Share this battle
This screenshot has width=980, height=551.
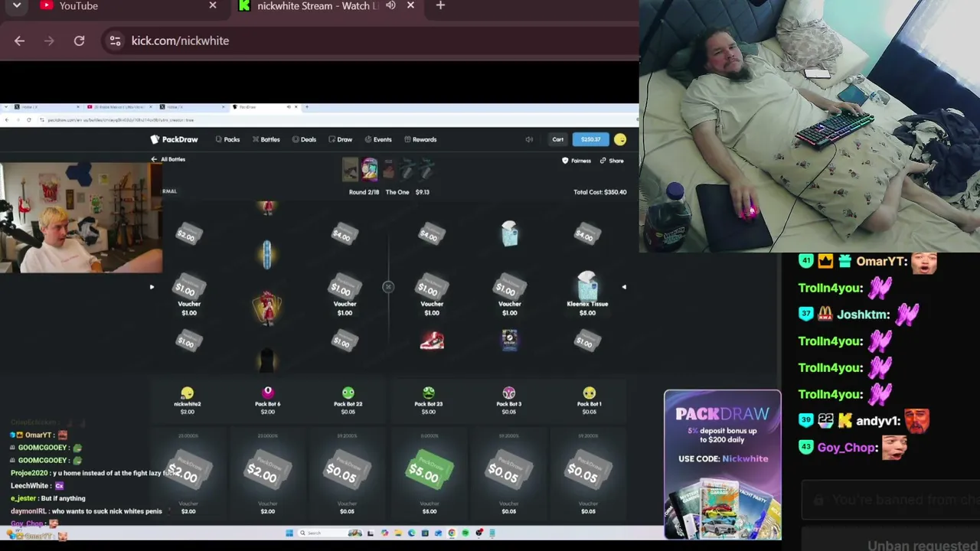tap(612, 161)
